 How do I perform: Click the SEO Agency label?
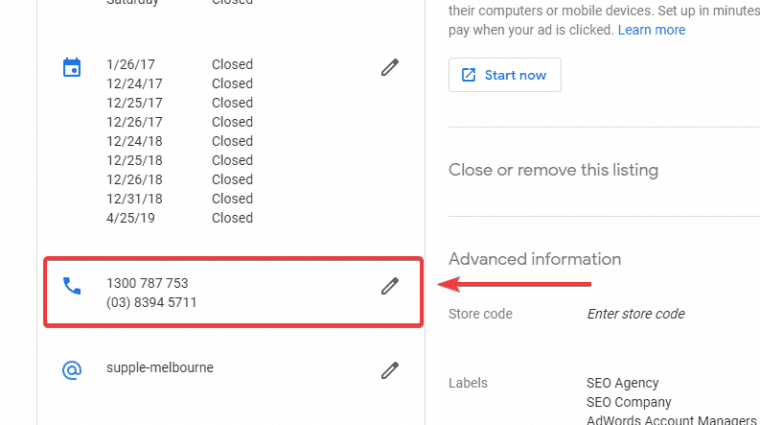622,383
